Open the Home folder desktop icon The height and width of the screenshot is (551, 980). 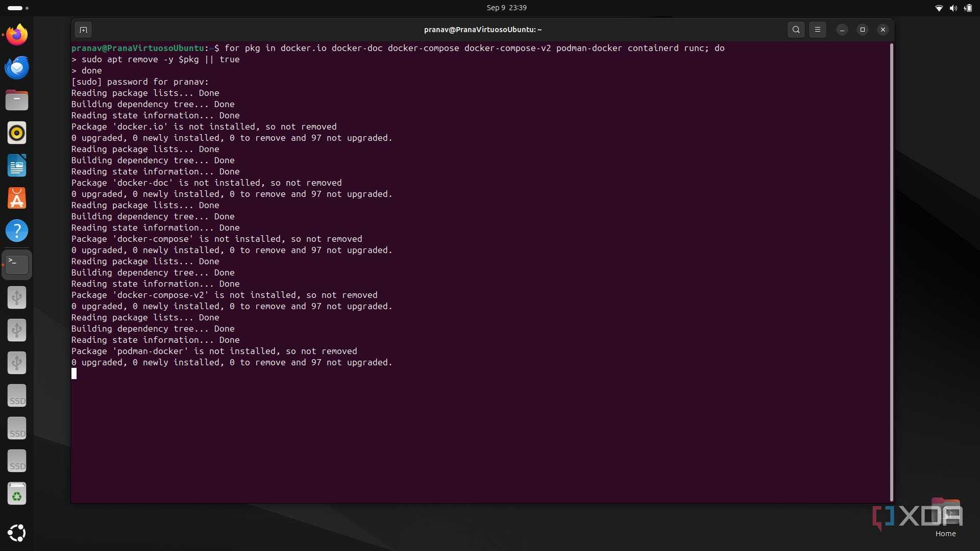945,517
